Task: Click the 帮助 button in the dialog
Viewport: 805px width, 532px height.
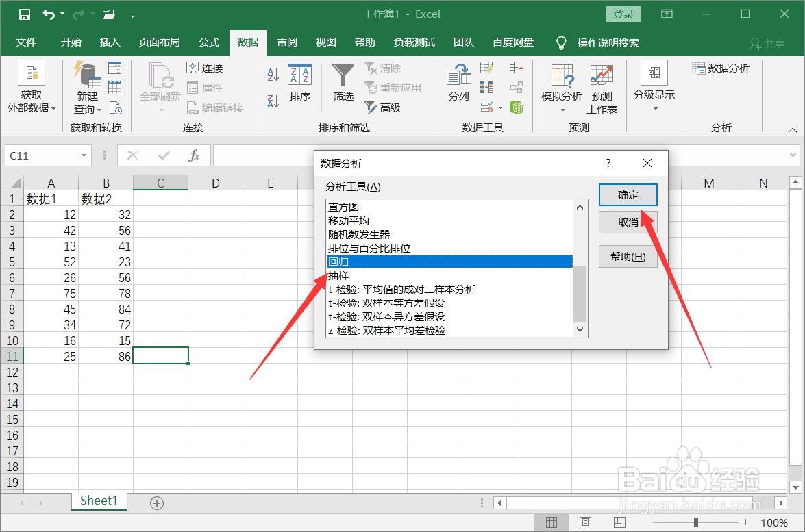Action: (x=627, y=257)
